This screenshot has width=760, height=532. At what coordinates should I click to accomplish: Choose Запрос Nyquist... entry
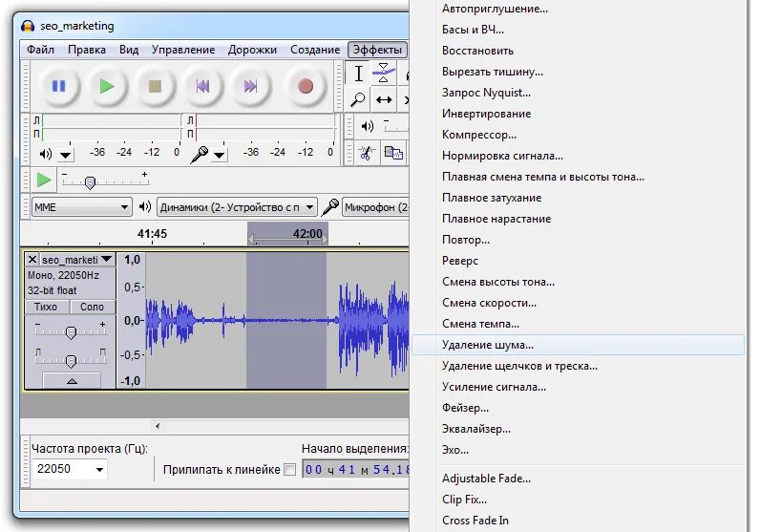(578, 93)
